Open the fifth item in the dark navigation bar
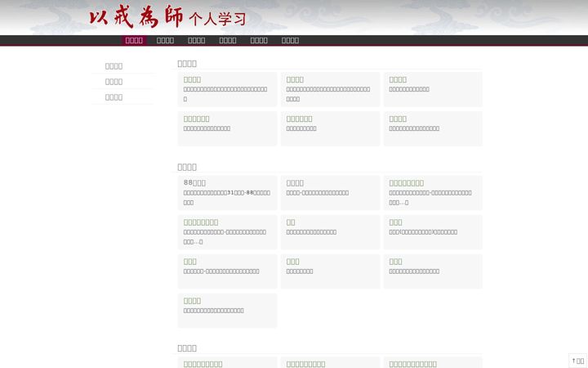 click(x=259, y=40)
